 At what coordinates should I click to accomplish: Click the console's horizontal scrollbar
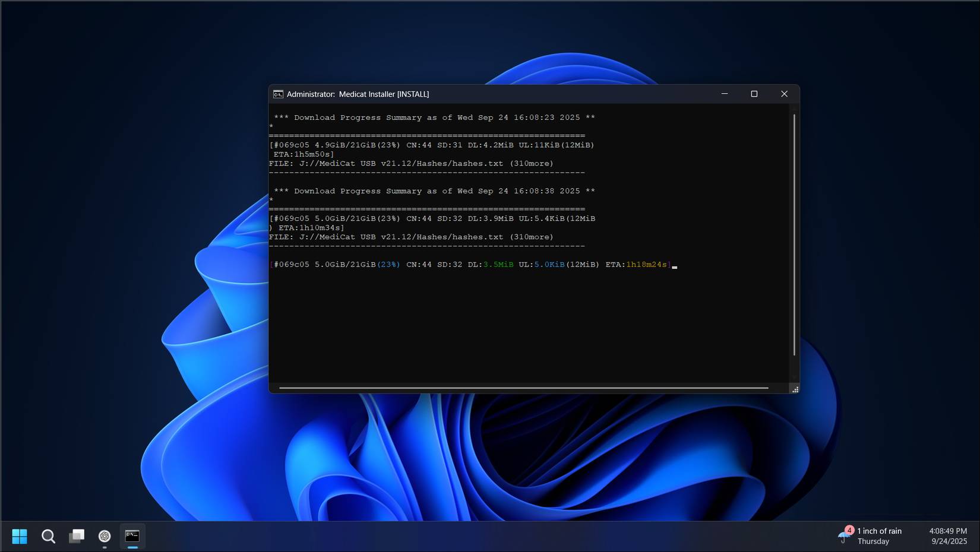(x=523, y=388)
